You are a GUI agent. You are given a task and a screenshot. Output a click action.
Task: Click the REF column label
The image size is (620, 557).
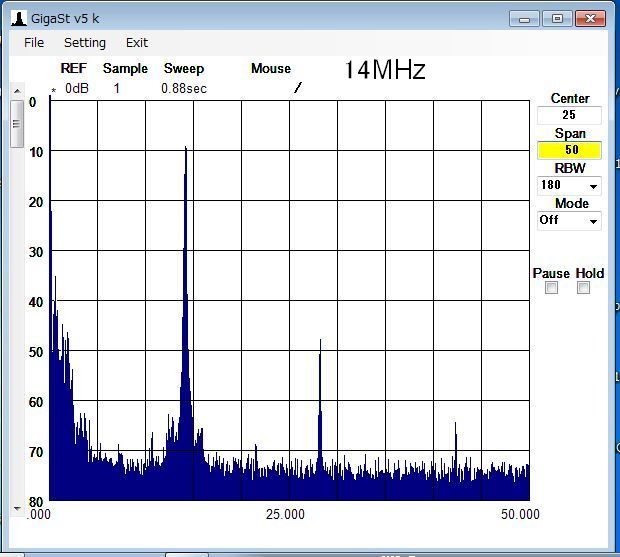click(74, 68)
